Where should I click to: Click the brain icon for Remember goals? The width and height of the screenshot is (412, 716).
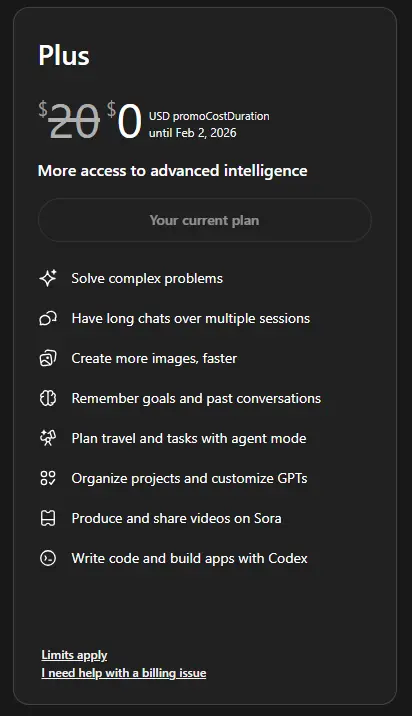pyautogui.click(x=48, y=398)
